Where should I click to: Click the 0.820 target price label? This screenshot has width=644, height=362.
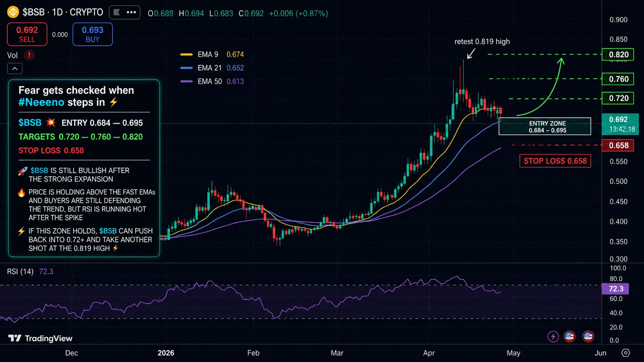619,55
